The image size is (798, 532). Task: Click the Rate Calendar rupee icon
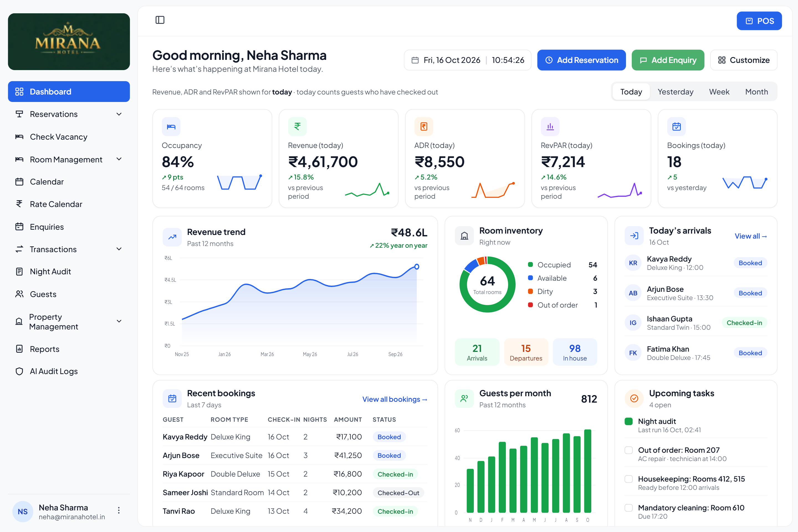point(19,204)
